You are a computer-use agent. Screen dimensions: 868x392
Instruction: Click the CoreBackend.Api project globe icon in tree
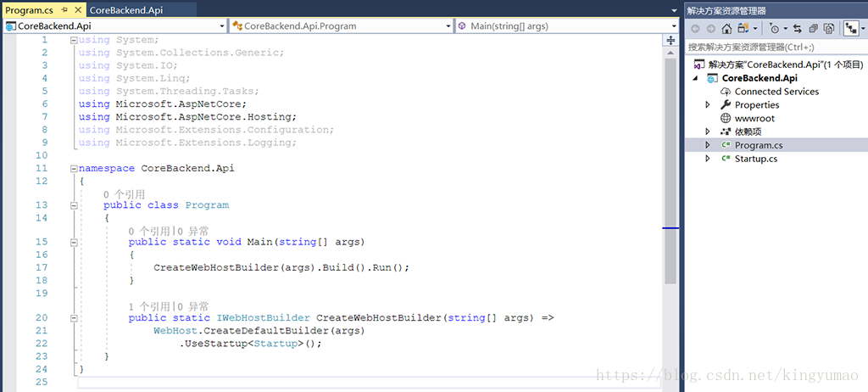712,78
